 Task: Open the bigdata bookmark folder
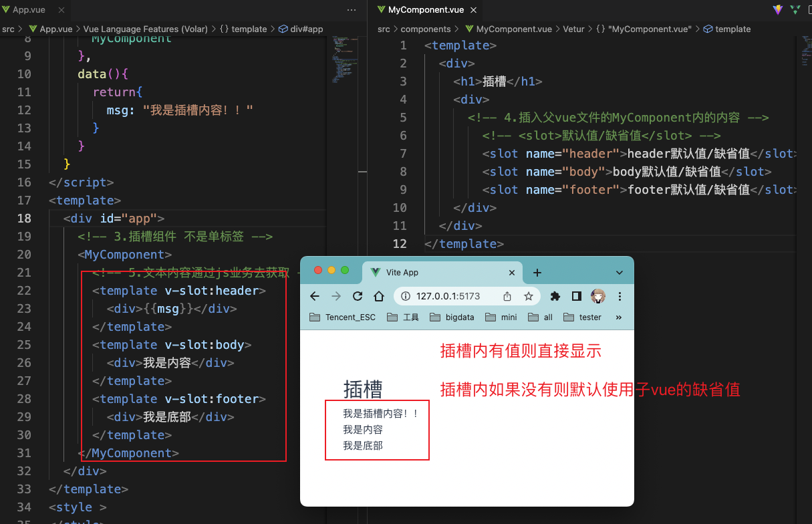[452, 317]
